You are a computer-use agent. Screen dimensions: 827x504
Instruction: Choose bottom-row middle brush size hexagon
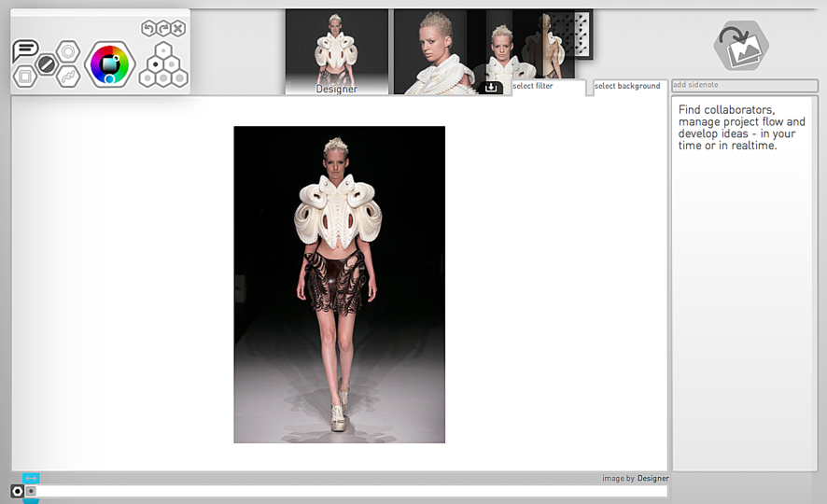(x=163, y=78)
